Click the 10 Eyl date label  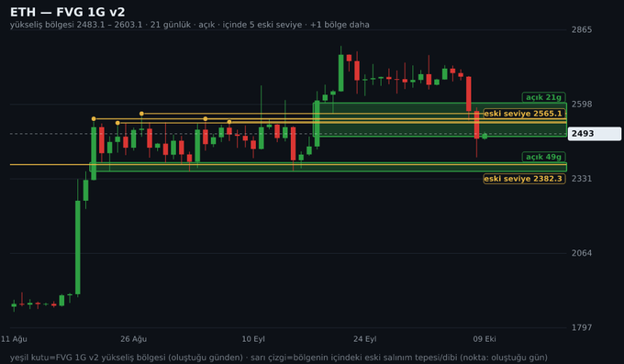point(253,339)
